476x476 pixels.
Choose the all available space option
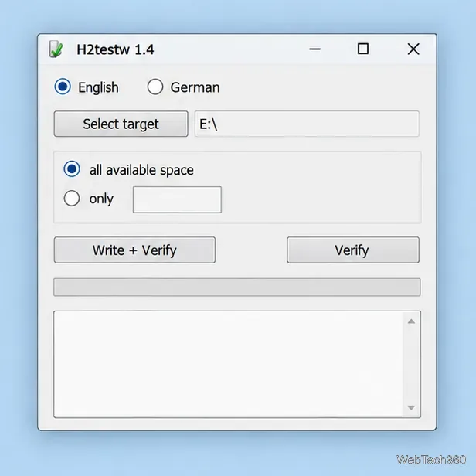click(x=72, y=168)
